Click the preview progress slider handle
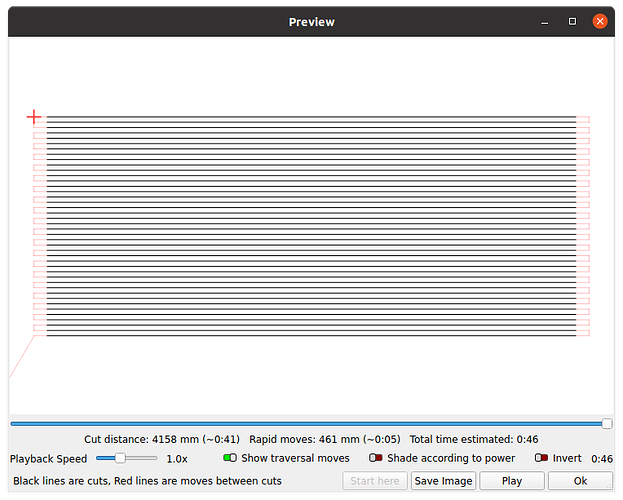623x500 pixels. point(607,424)
